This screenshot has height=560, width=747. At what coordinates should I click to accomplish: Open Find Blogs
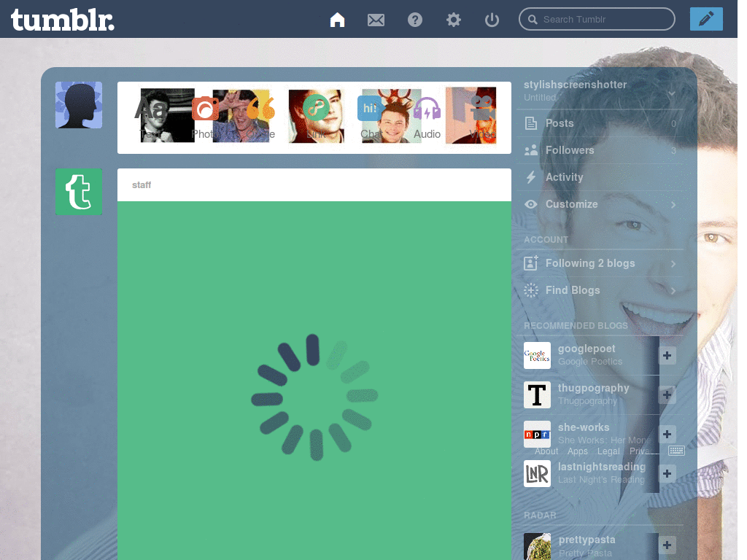point(600,290)
